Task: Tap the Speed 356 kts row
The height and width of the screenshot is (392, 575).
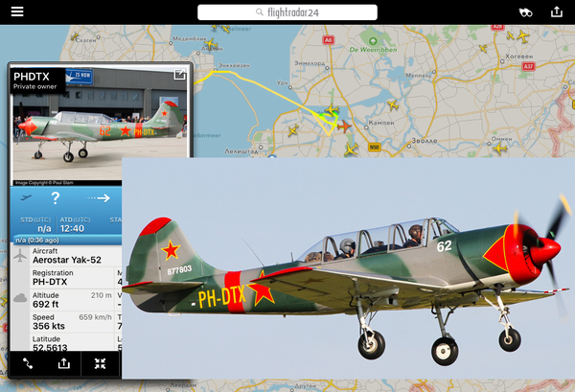Action: pyautogui.click(x=57, y=322)
